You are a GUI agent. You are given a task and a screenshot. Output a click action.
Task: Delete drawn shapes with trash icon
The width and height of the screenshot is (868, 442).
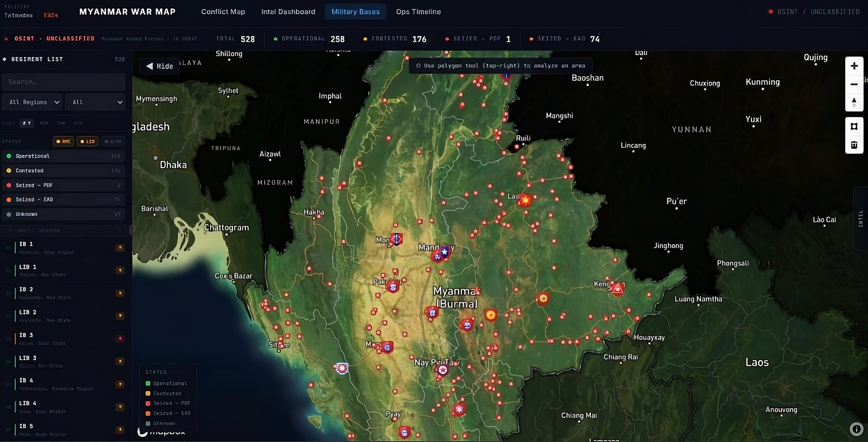click(854, 145)
